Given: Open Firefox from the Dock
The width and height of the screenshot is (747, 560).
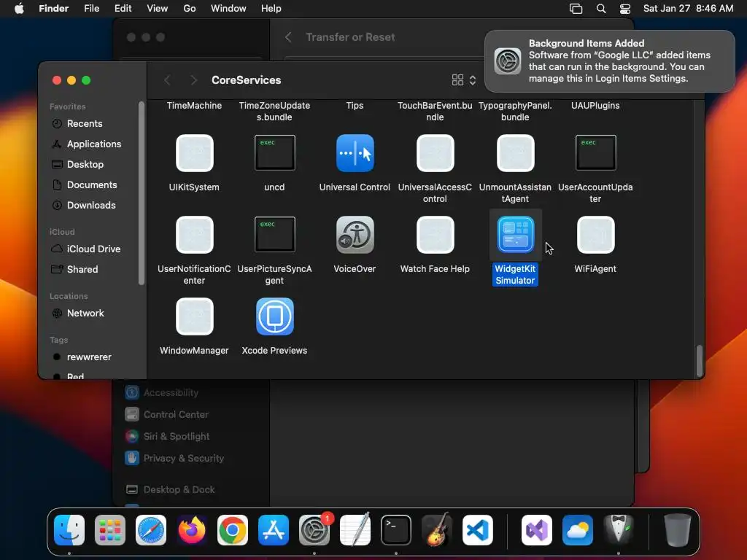Looking at the screenshot, I should pyautogui.click(x=192, y=530).
